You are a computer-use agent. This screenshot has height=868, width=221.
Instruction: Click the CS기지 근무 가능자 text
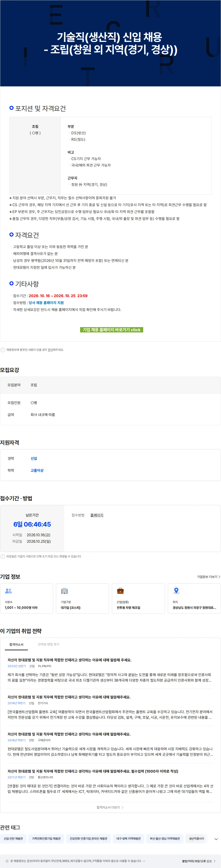(86, 159)
